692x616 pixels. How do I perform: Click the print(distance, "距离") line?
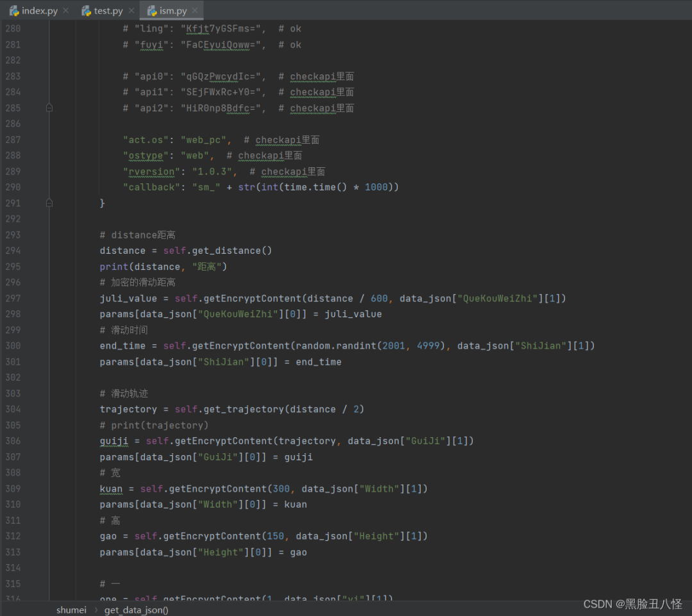tap(163, 267)
